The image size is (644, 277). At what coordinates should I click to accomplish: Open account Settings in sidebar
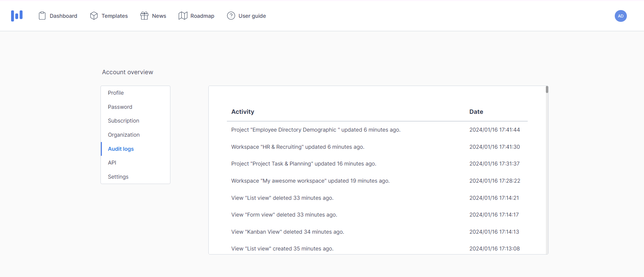click(118, 177)
